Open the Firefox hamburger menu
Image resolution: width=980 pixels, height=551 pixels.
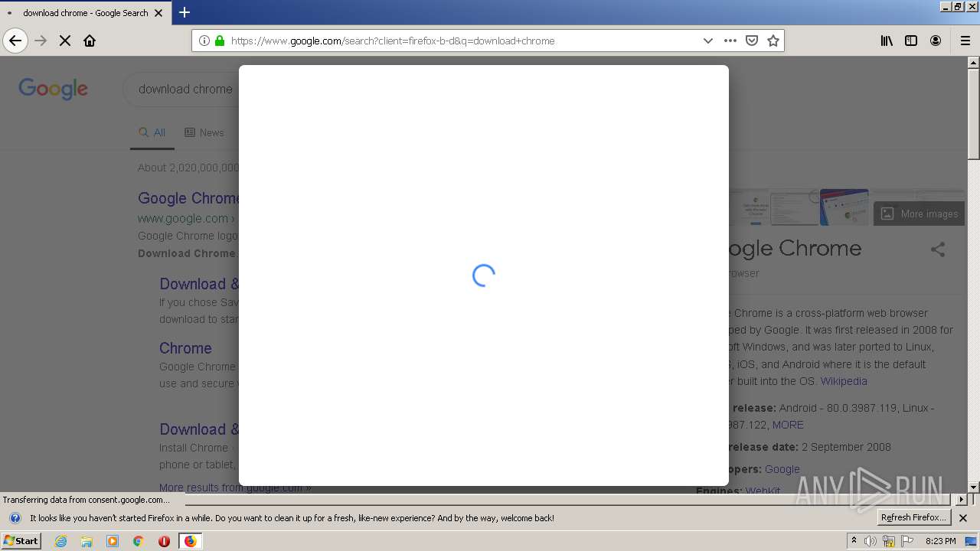click(x=965, y=41)
